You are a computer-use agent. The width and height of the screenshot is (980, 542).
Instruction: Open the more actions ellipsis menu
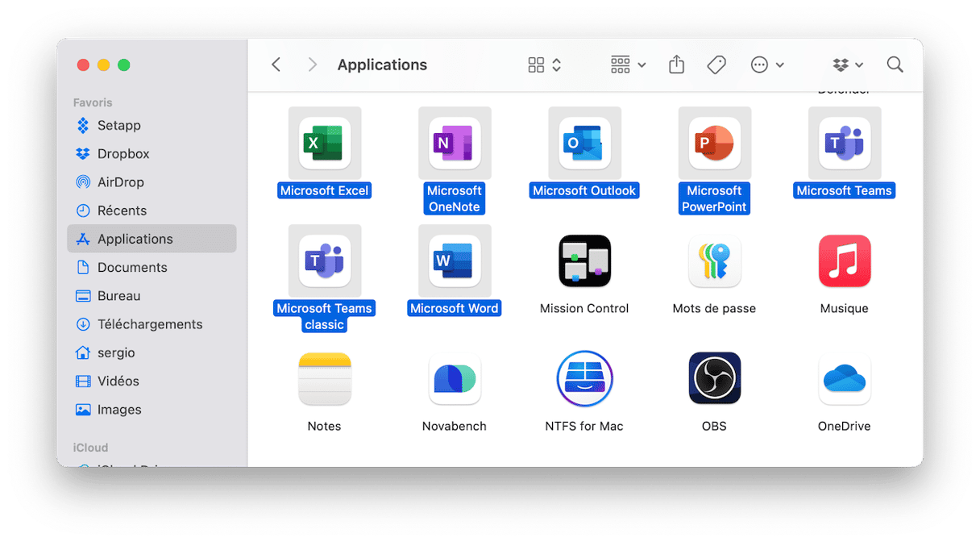pyautogui.click(x=767, y=65)
